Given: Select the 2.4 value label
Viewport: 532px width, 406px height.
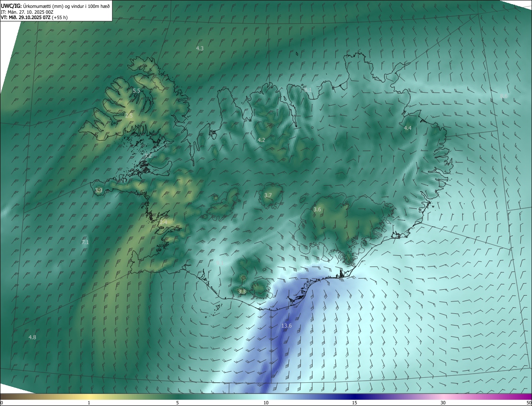Looking at the screenshot, I should [x=163, y=223].
